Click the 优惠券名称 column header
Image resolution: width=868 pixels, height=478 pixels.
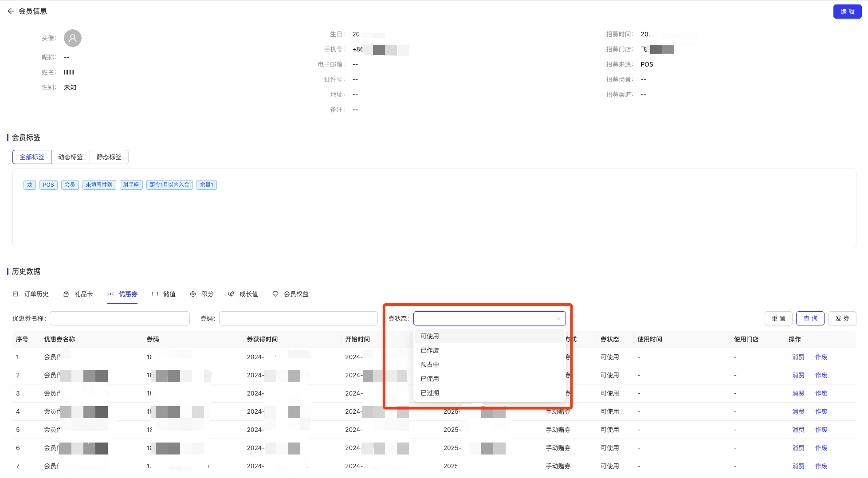59,339
